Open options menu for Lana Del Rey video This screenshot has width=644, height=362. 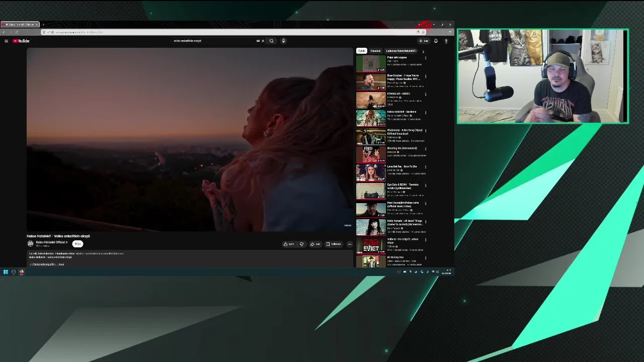pyautogui.click(x=426, y=167)
